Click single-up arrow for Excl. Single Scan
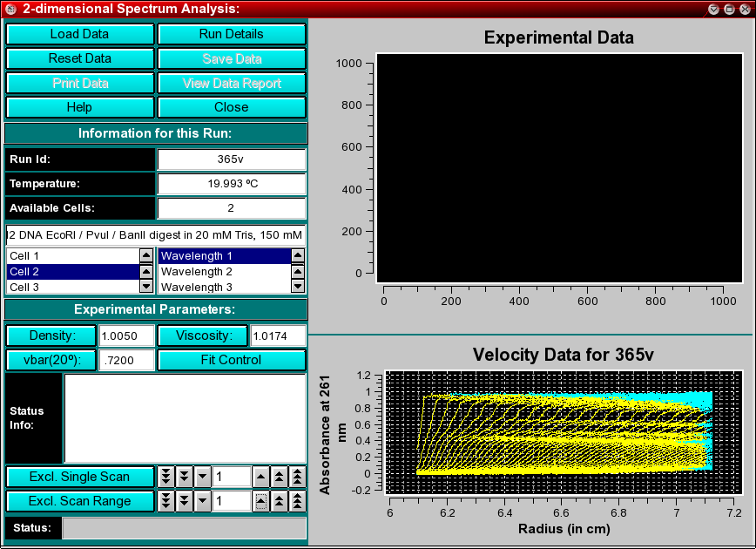 tap(260, 477)
